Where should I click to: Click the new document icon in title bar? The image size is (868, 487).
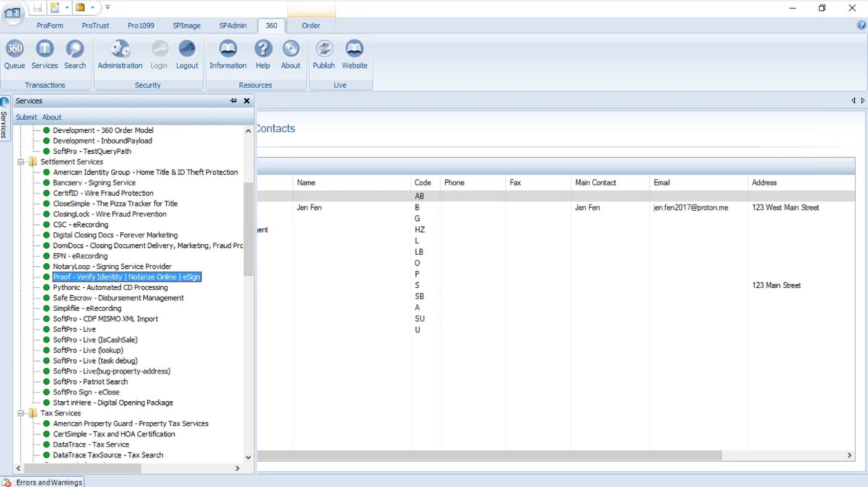point(55,8)
